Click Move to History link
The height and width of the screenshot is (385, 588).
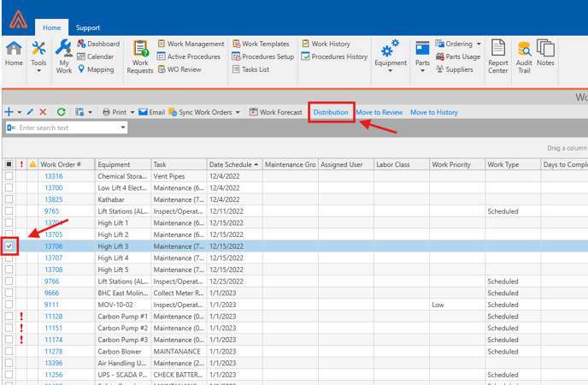tap(433, 112)
